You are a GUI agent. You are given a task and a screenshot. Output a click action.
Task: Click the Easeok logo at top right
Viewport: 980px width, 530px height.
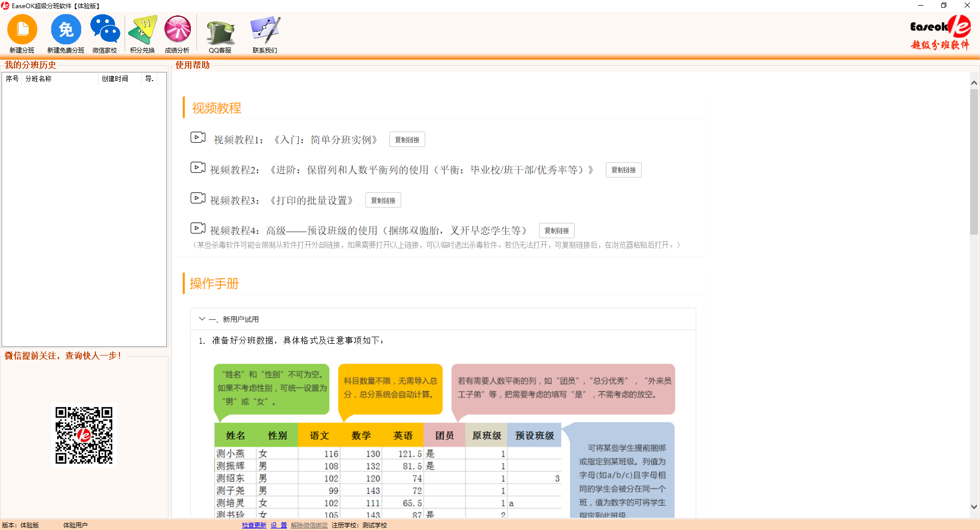point(940,32)
